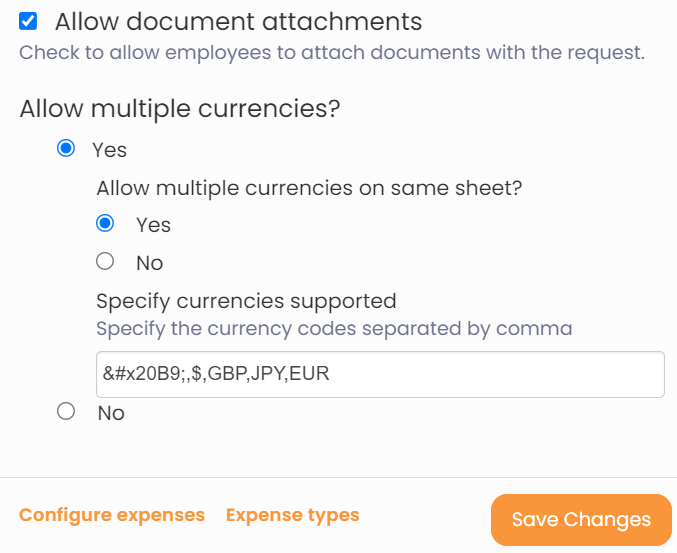Select No radio for currencies on same sheet
This screenshot has height=553, width=677.
point(105,262)
